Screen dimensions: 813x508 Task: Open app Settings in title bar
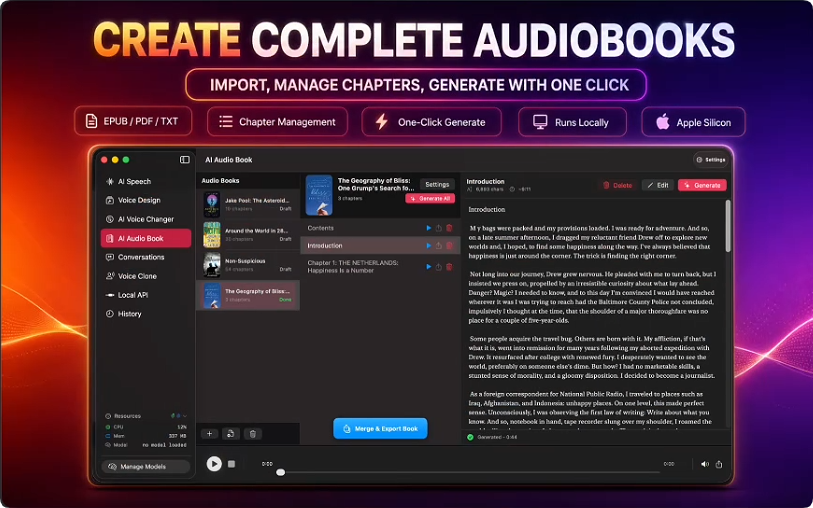point(711,160)
